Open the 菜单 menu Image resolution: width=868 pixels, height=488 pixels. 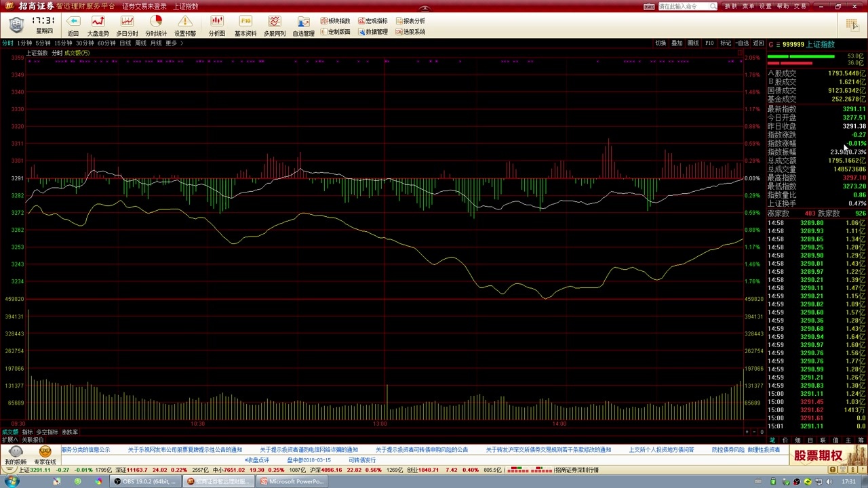coord(748,6)
